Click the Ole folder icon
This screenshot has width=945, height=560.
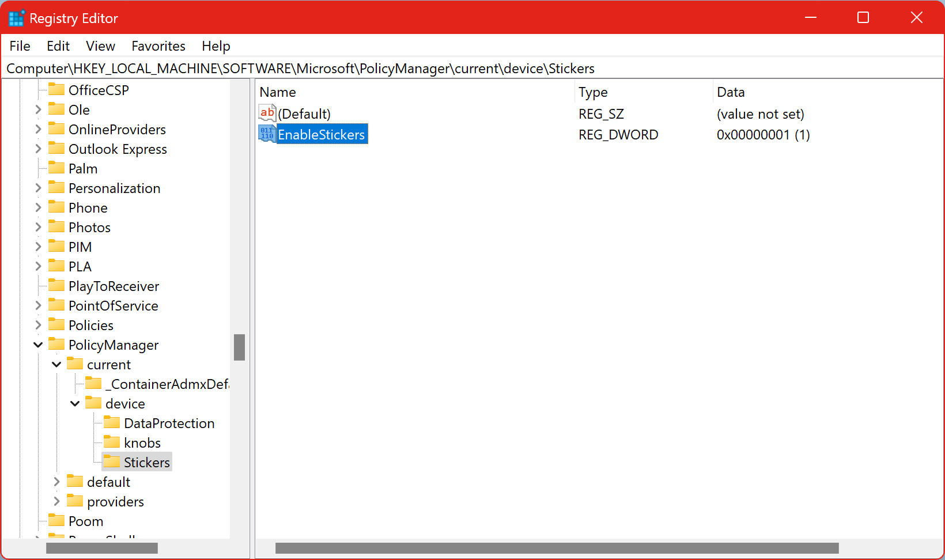[x=56, y=109]
